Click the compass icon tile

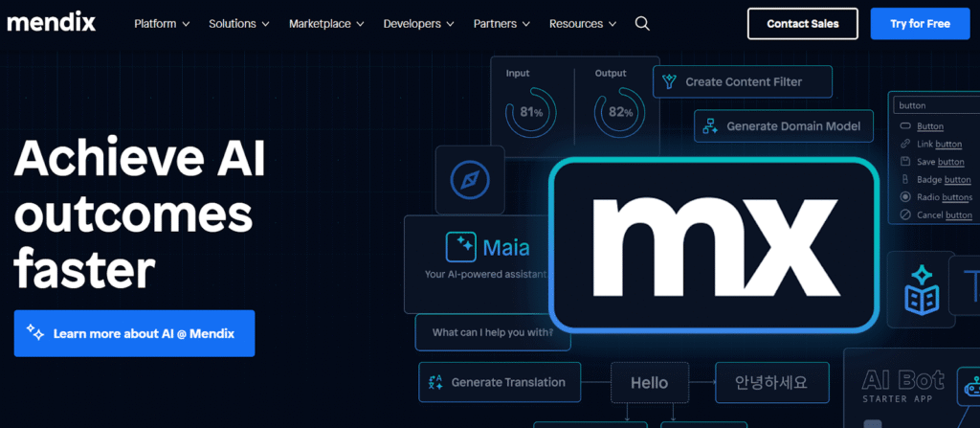point(470,180)
